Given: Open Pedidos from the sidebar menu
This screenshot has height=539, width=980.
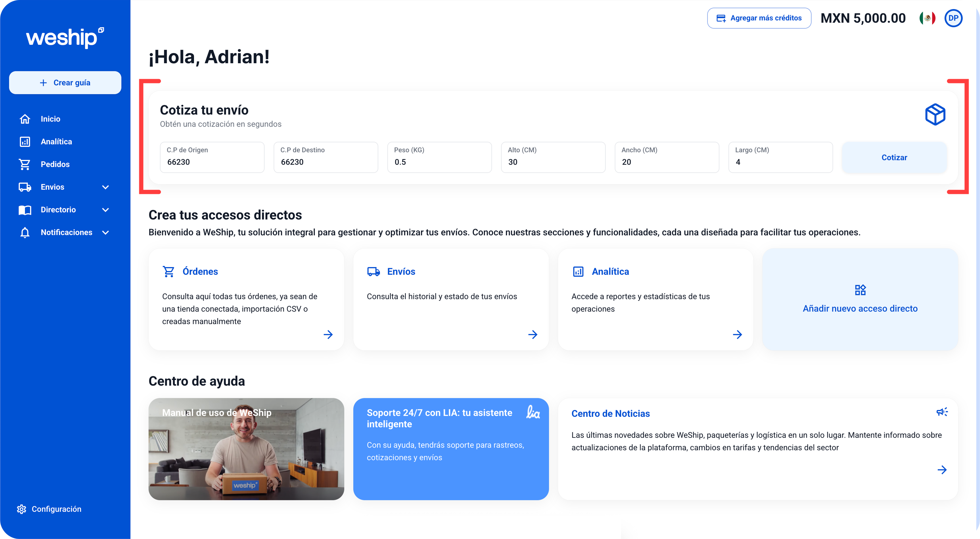Looking at the screenshot, I should [55, 164].
